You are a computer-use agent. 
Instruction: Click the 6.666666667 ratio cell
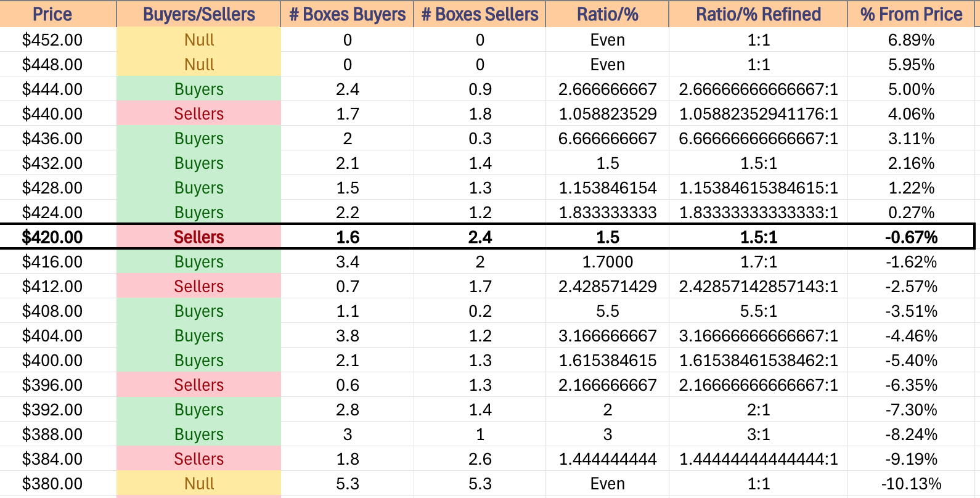[x=607, y=139]
